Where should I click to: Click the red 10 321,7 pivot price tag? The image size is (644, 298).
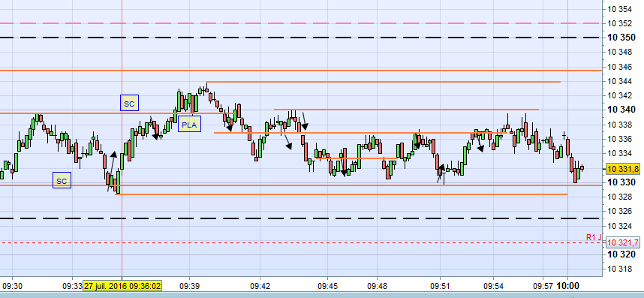[623, 242]
